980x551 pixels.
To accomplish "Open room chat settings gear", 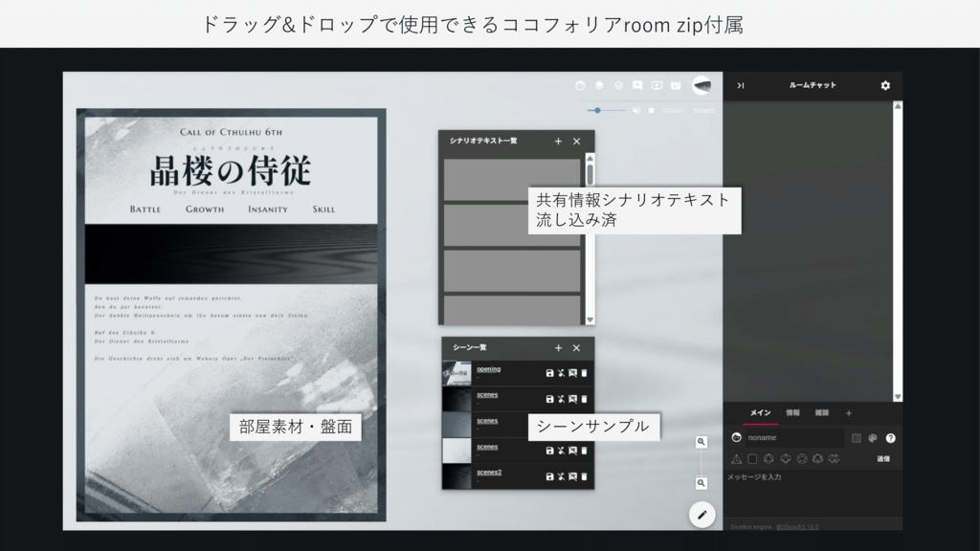I will [885, 85].
